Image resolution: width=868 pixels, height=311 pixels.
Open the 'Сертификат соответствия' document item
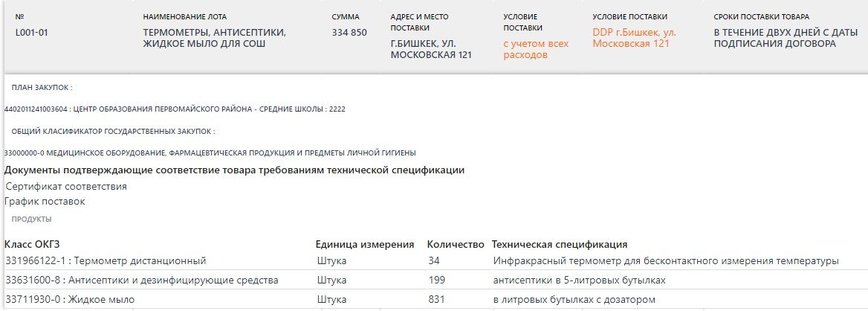click(x=66, y=186)
